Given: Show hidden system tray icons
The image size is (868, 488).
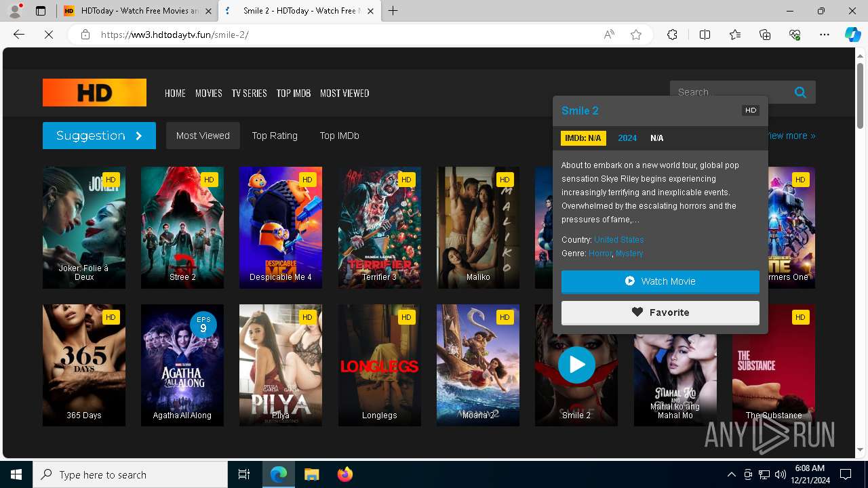Looking at the screenshot, I should click(x=731, y=474).
